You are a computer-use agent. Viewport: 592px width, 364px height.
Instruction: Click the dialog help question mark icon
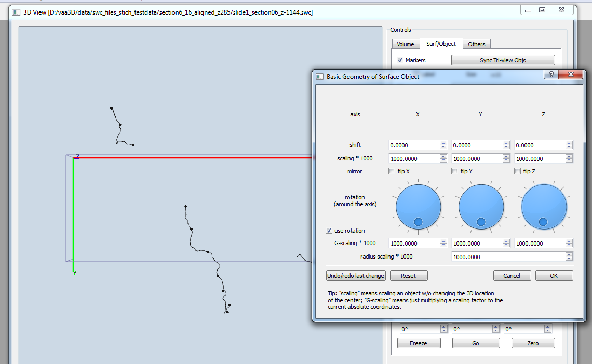click(550, 75)
